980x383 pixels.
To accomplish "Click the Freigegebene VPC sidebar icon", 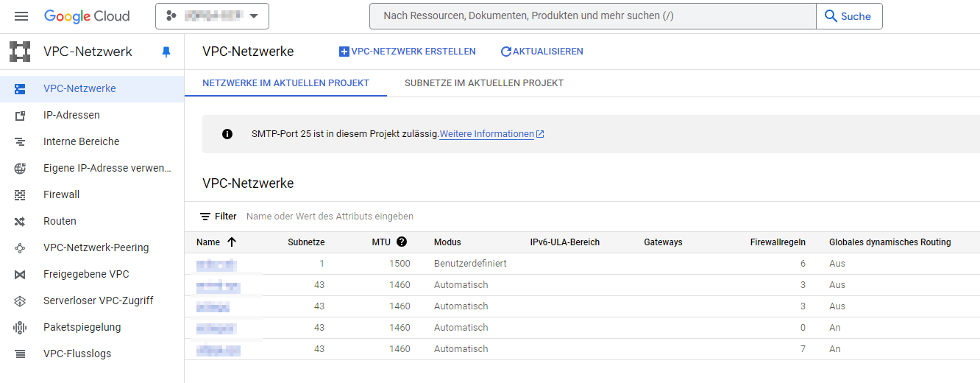I will point(20,275).
